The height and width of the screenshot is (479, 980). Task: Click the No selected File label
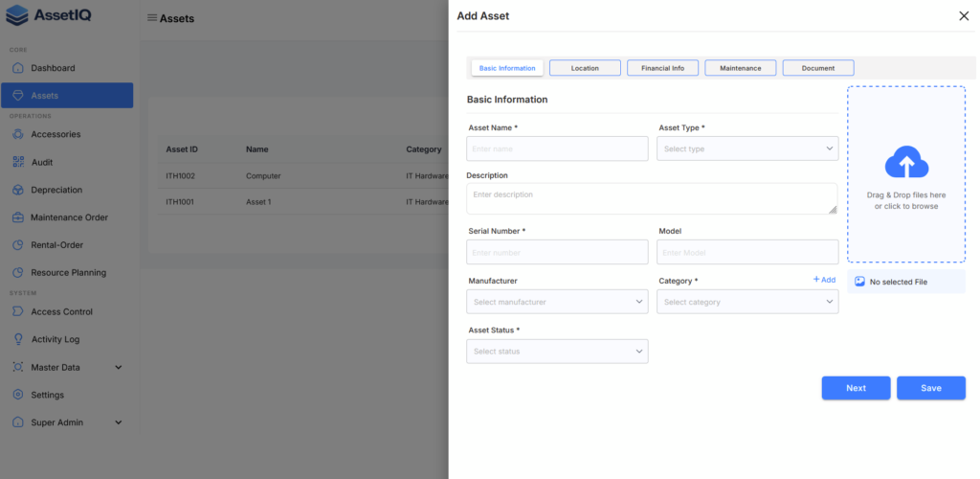(x=898, y=282)
